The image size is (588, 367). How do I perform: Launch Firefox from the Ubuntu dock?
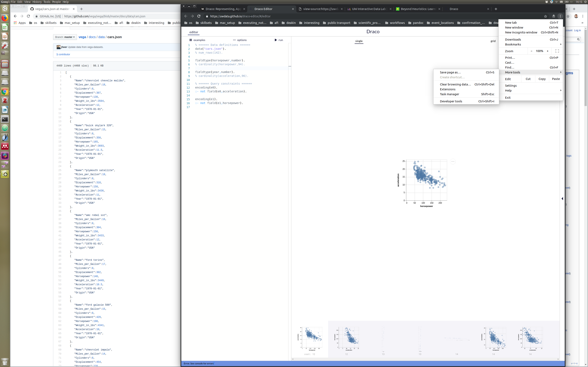coord(5,18)
